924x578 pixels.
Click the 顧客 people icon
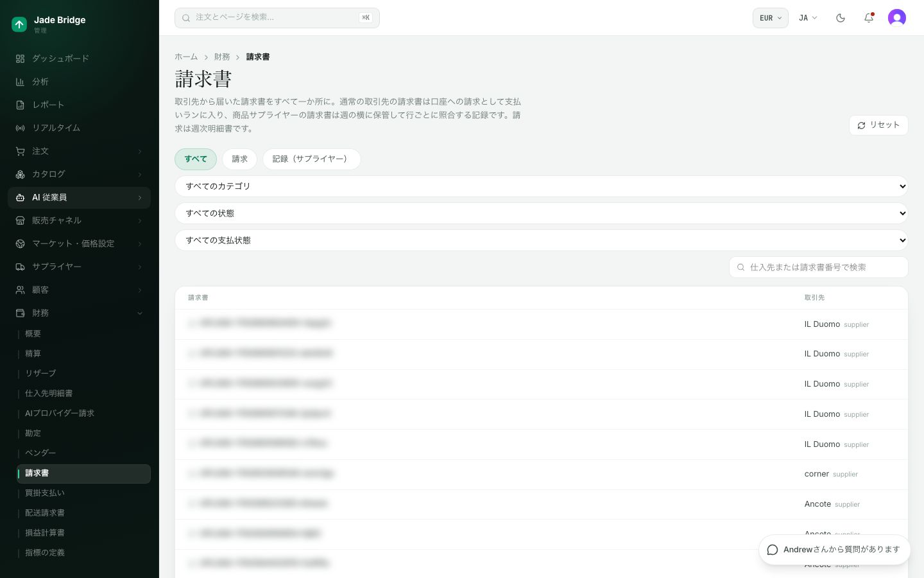click(20, 290)
